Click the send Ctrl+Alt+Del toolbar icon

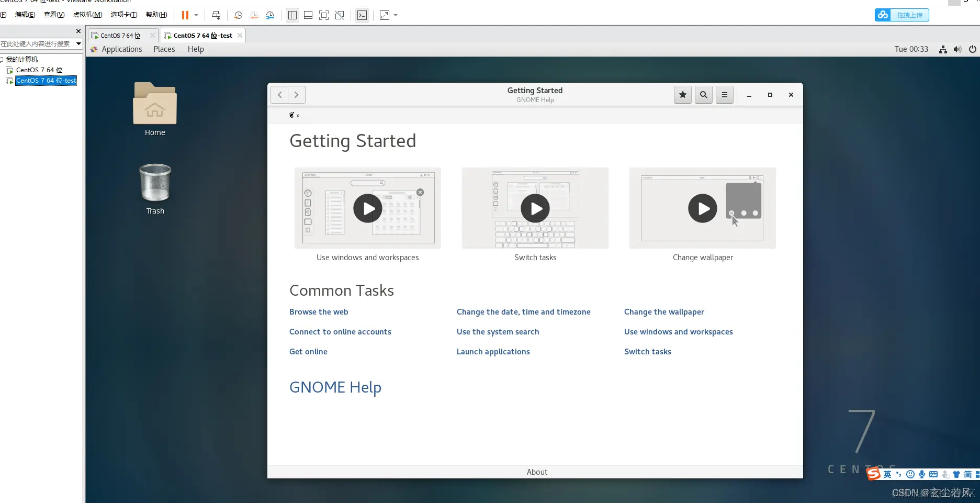point(216,15)
